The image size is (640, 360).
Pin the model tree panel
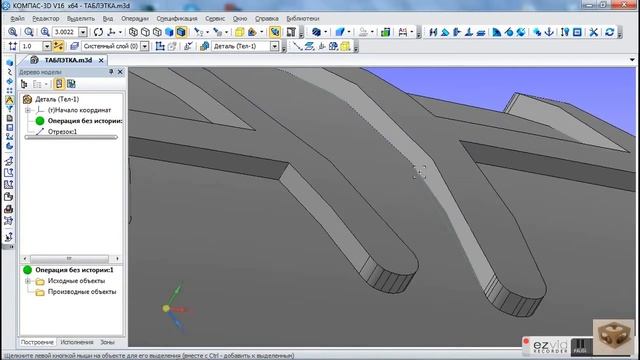click(x=111, y=72)
